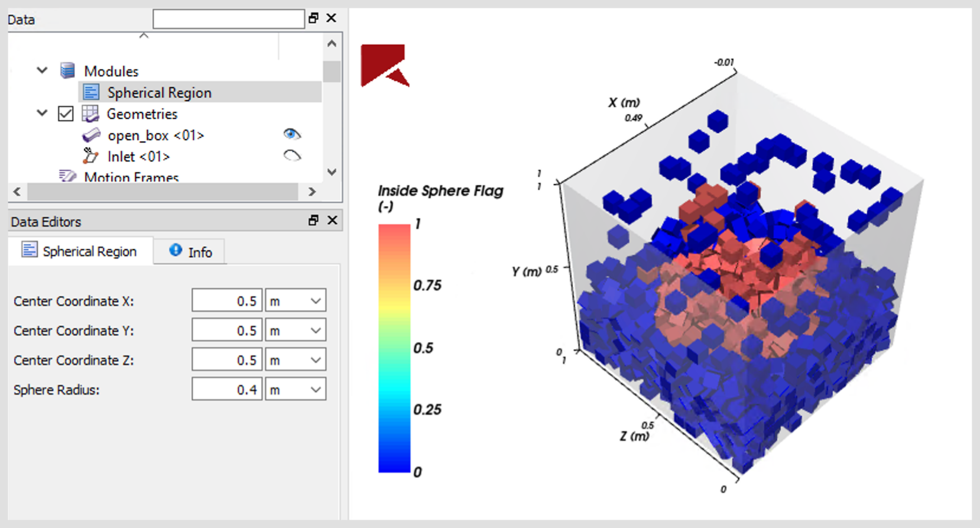The image size is (980, 528).
Task: Click the Modules database icon
Action: (x=67, y=71)
